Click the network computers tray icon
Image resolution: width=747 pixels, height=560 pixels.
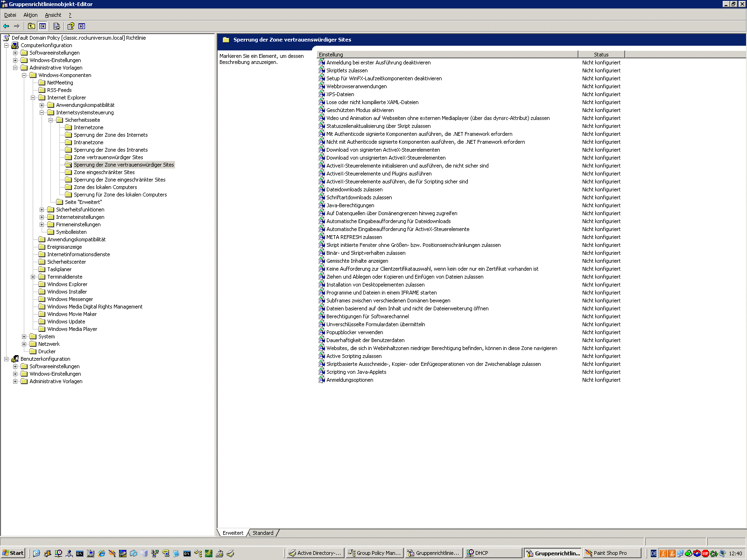coord(680,553)
